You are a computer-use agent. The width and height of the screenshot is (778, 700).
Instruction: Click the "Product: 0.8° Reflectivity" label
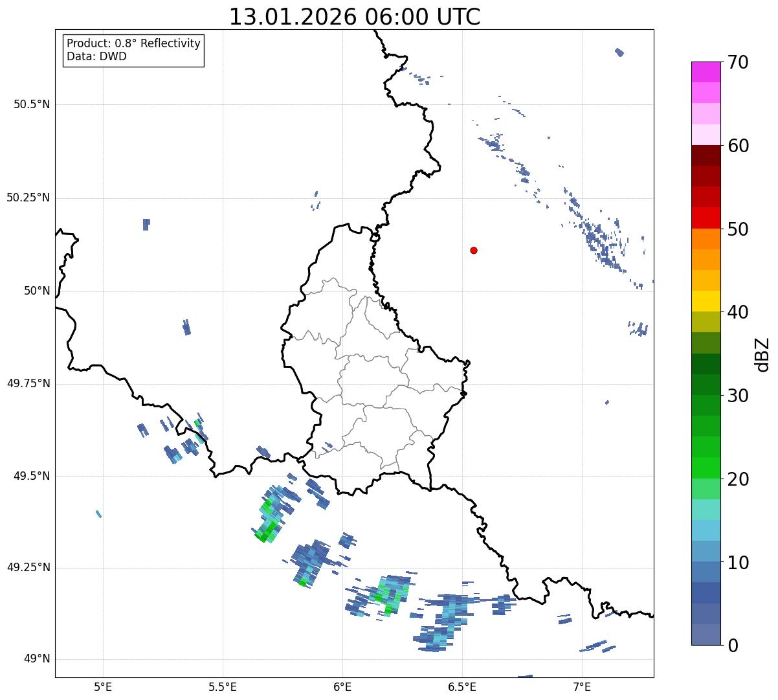click(x=134, y=43)
